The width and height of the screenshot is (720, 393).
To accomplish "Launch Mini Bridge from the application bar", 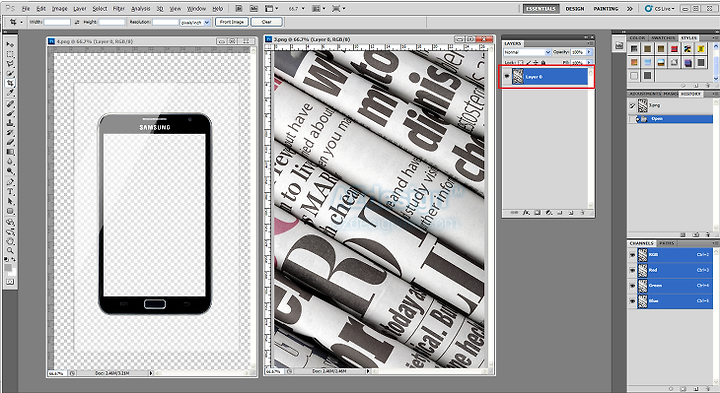I will pos(254,8).
